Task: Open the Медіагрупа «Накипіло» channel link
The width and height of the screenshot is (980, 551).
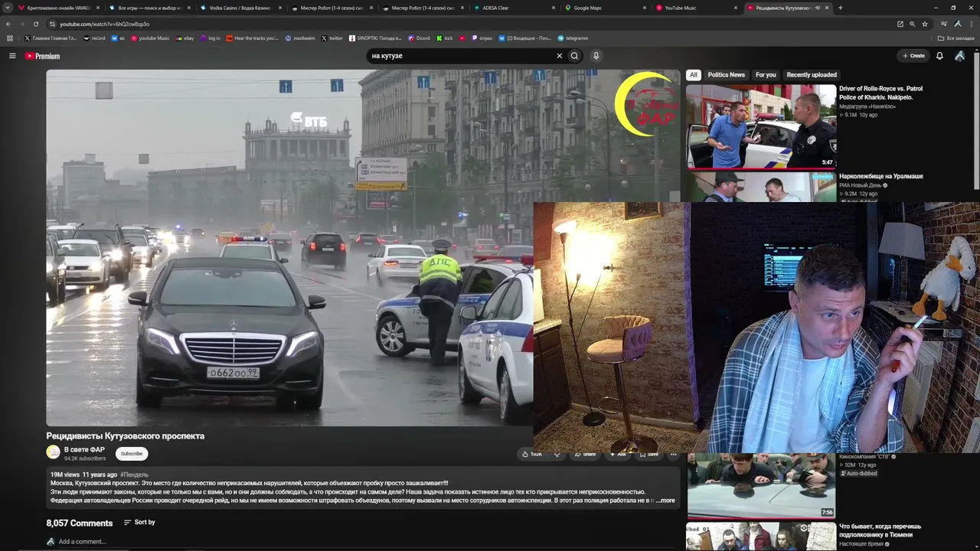Action: click(867, 106)
